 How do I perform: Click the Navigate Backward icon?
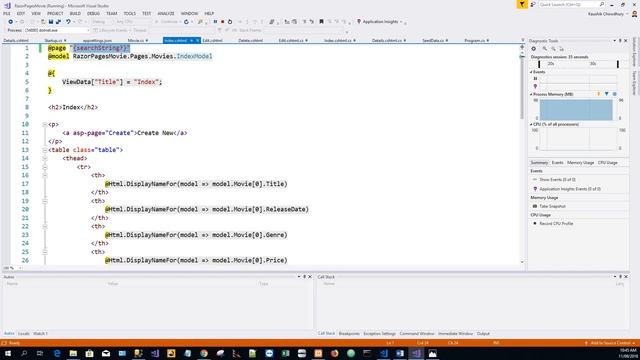click(x=11, y=22)
